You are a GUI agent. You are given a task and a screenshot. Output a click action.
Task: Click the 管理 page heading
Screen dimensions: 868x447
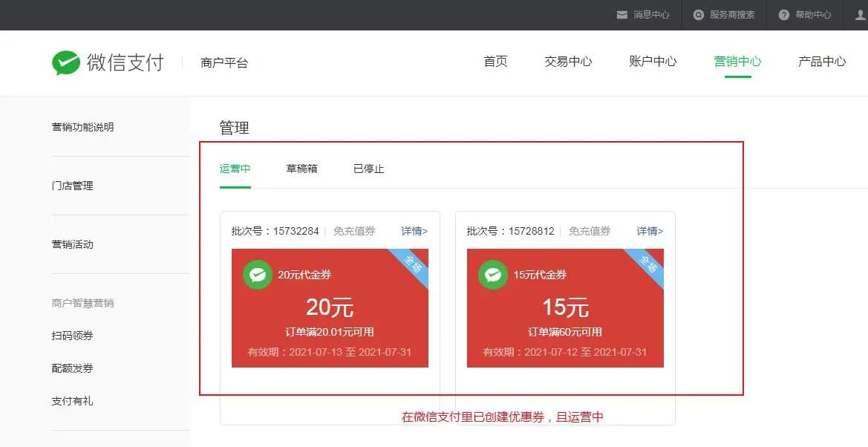(234, 128)
